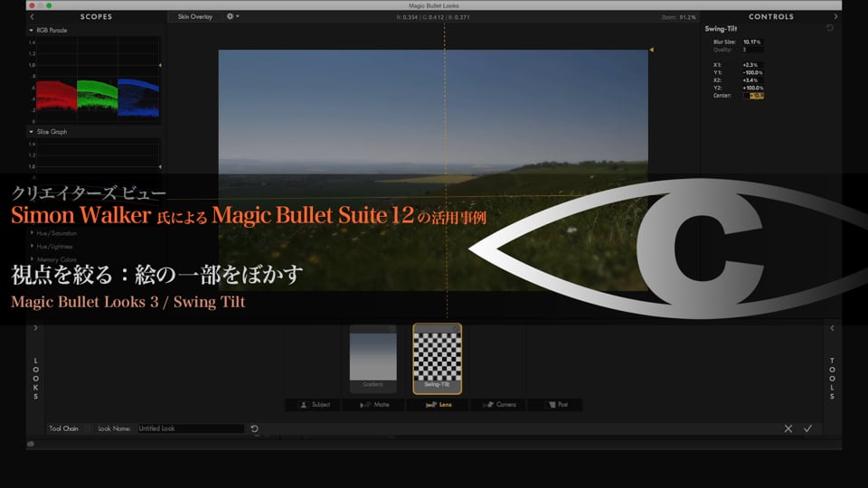This screenshot has height=488, width=868.
Task: Click the Y1 value -100.0%
Action: click(752, 72)
